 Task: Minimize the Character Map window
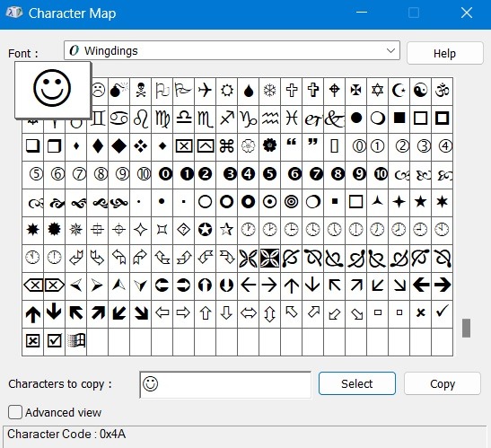pyautogui.click(x=362, y=13)
